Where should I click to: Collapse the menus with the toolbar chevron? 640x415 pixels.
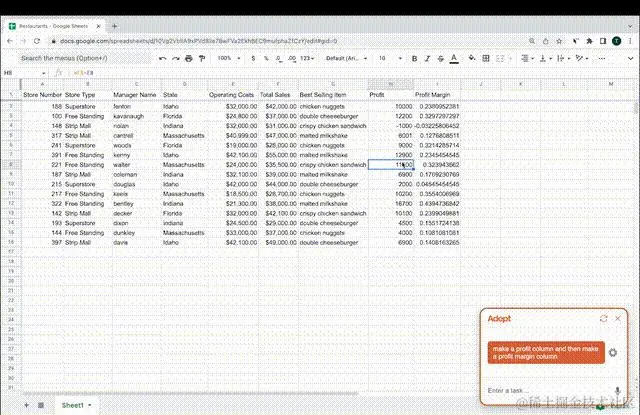coord(630,58)
